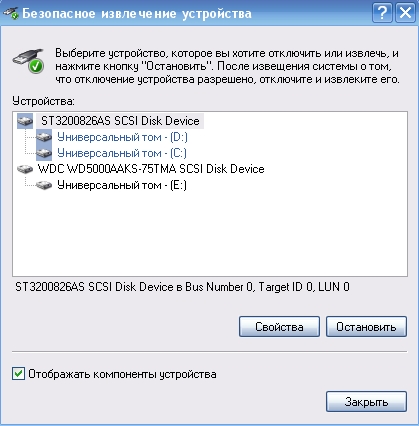Click empty space in the Устройства list

210,233
